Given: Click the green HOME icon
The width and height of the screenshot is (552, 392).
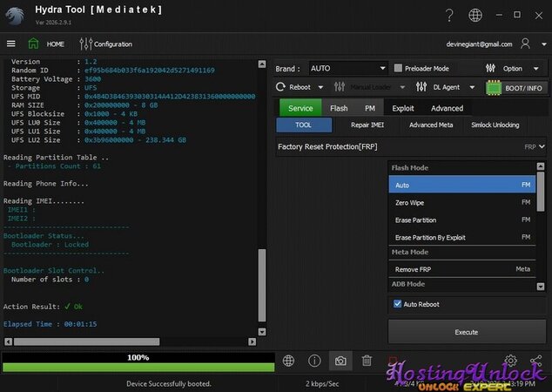Looking at the screenshot, I should coord(34,44).
